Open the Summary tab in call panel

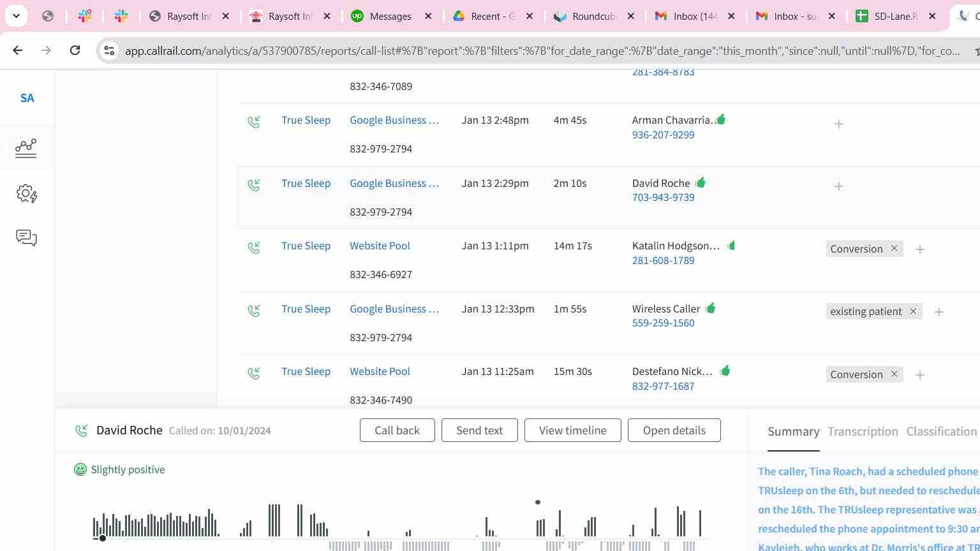point(793,432)
